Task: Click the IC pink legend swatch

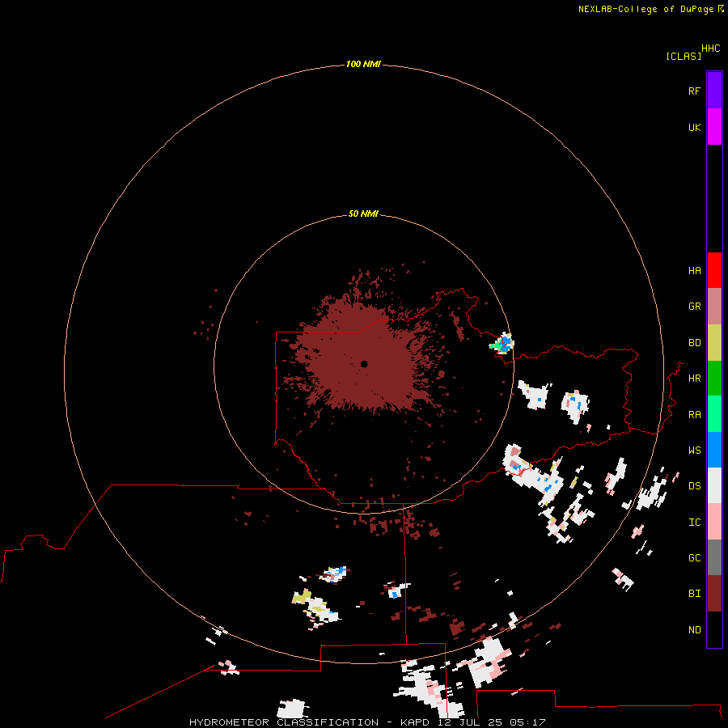Action: tap(714, 522)
